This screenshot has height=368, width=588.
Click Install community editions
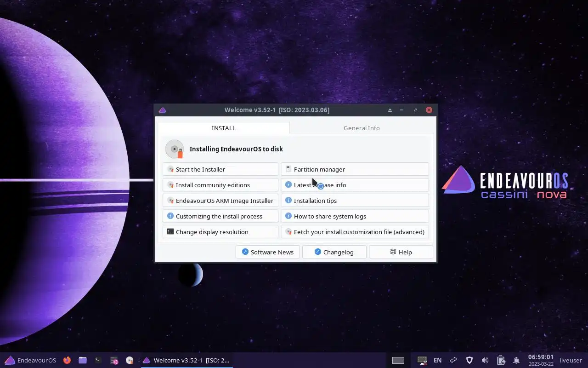point(220,185)
